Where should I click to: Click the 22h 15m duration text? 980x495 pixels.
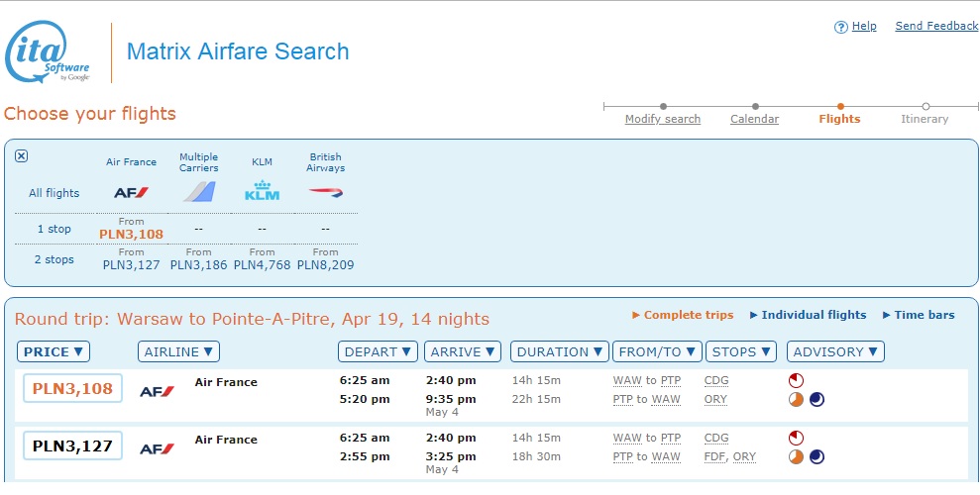pos(536,400)
